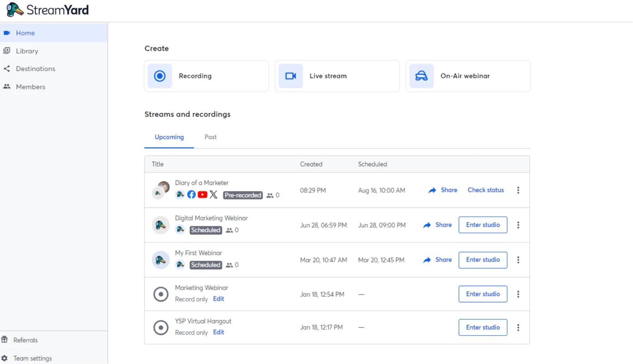The width and height of the screenshot is (633, 364).
Task: Check status of Diary of a Marketer
Action: [x=485, y=190]
